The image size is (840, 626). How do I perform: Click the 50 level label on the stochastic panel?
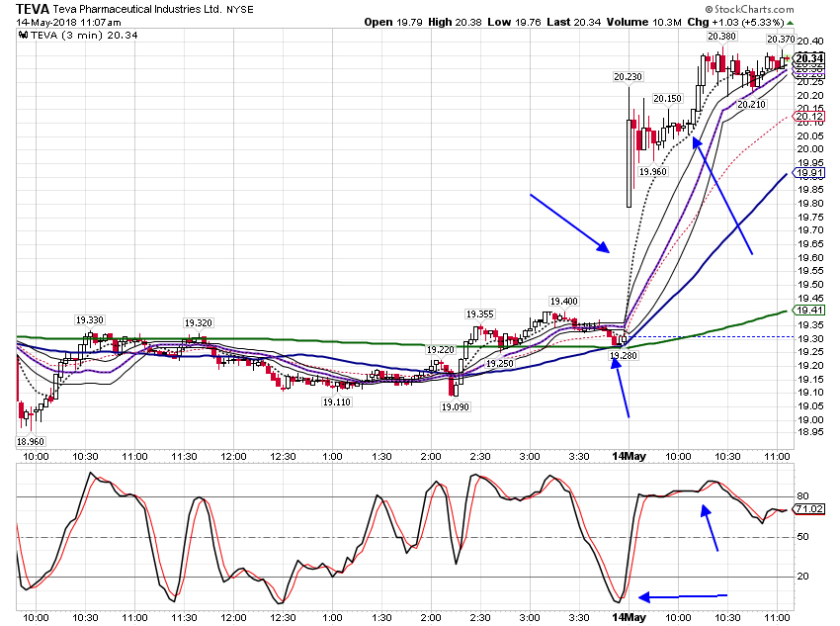[x=803, y=536]
